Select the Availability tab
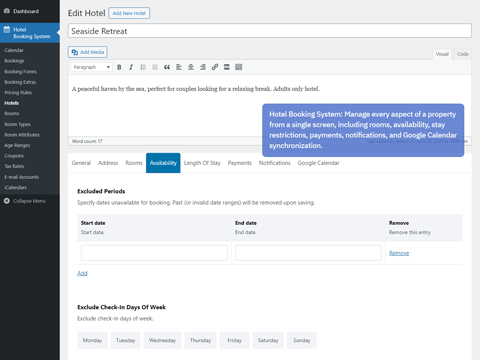Image resolution: width=480 pixels, height=360 pixels. pos(163,163)
